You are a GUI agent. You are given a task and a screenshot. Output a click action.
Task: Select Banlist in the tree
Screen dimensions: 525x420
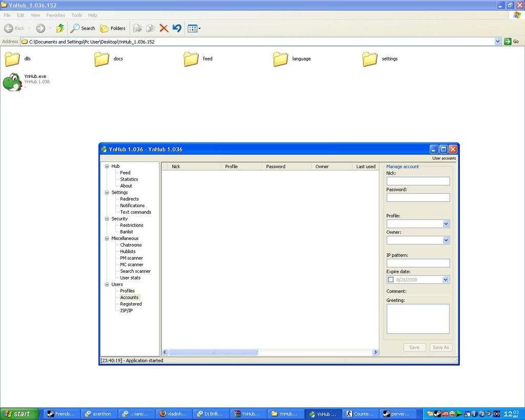(x=127, y=232)
